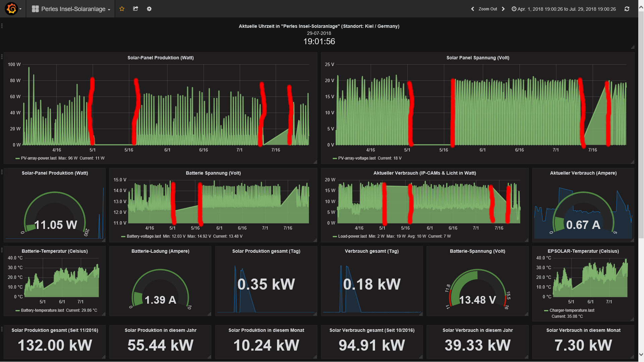The width and height of the screenshot is (644, 362).
Task: Toggle the Load-power.last legend entry
Action: click(352, 236)
